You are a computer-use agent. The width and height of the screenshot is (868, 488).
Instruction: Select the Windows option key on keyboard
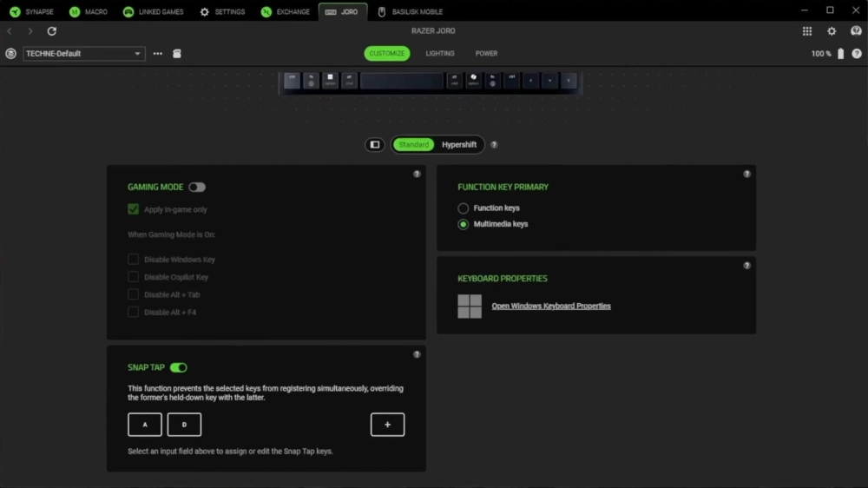pos(330,81)
